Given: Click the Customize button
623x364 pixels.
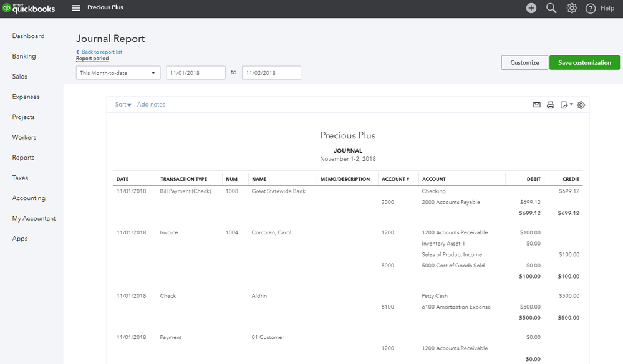Looking at the screenshot, I should pyautogui.click(x=524, y=63).
